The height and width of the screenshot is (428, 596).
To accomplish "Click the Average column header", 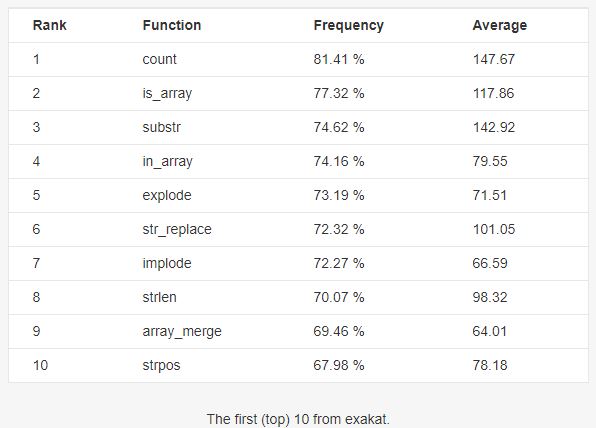I will pyautogui.click(x=499, y=26).
